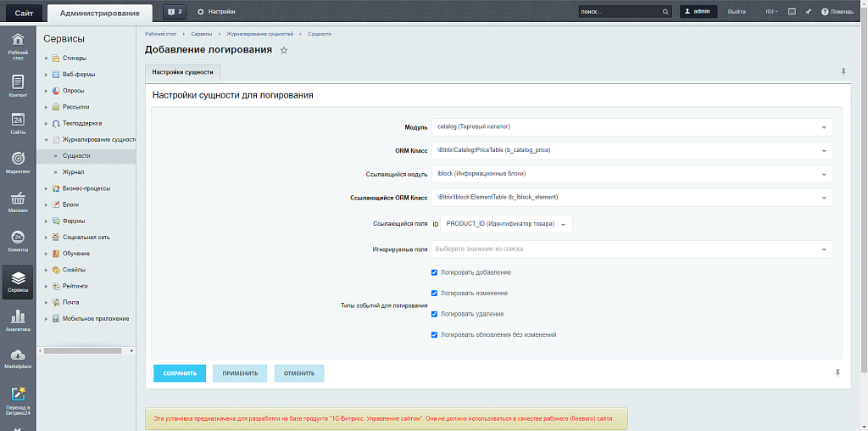Open the Модуль dropdown

(632, 127)
